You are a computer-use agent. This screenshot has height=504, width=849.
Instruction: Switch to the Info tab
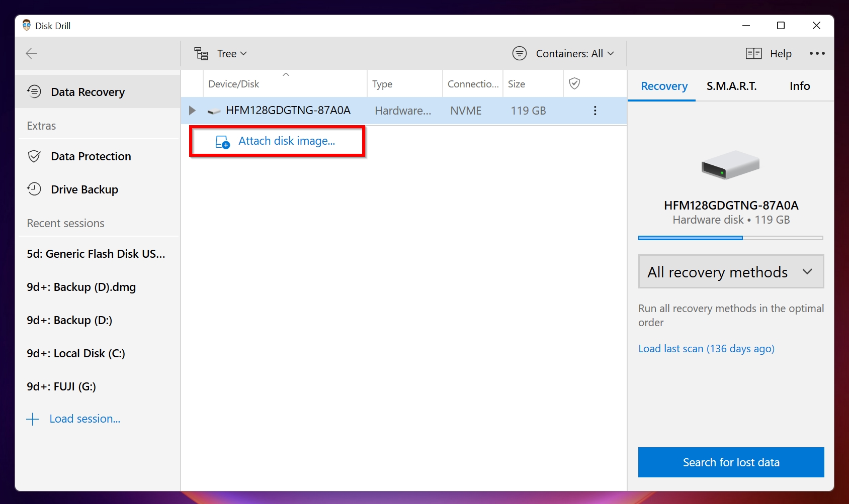pos(800,86)
